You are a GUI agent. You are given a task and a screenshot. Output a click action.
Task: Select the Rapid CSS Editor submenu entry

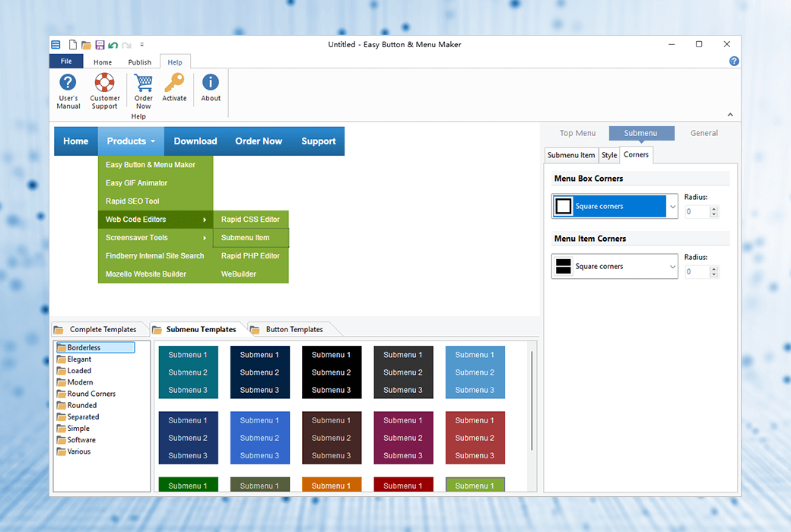tap(251, 220)
